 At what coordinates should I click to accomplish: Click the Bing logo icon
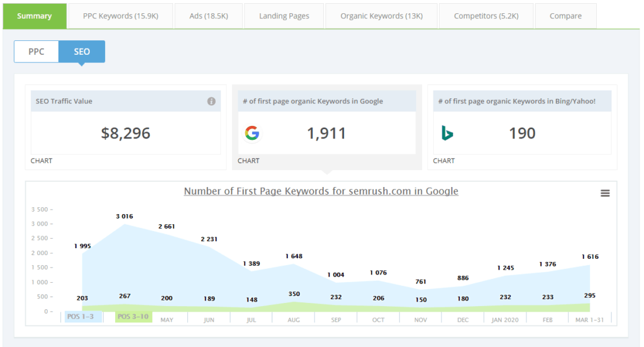click(447, 134)
